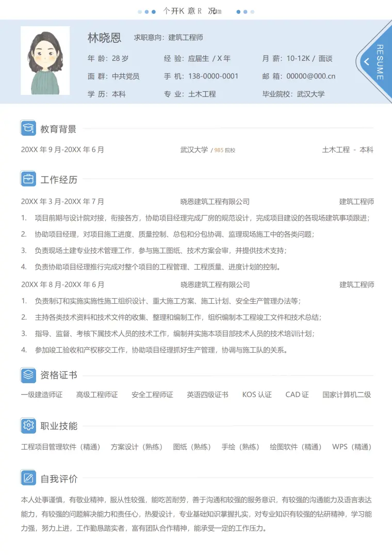392x555 pixels.
Task: Click the job date 20XX 年 8 月-20XX 年 6 月
Action: click(62, 285)
